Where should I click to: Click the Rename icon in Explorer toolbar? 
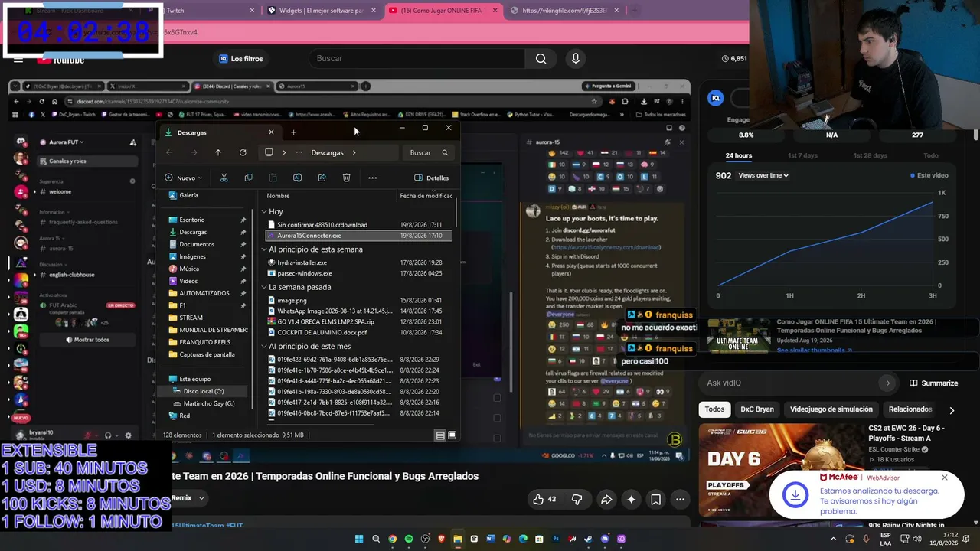(297, 178)
